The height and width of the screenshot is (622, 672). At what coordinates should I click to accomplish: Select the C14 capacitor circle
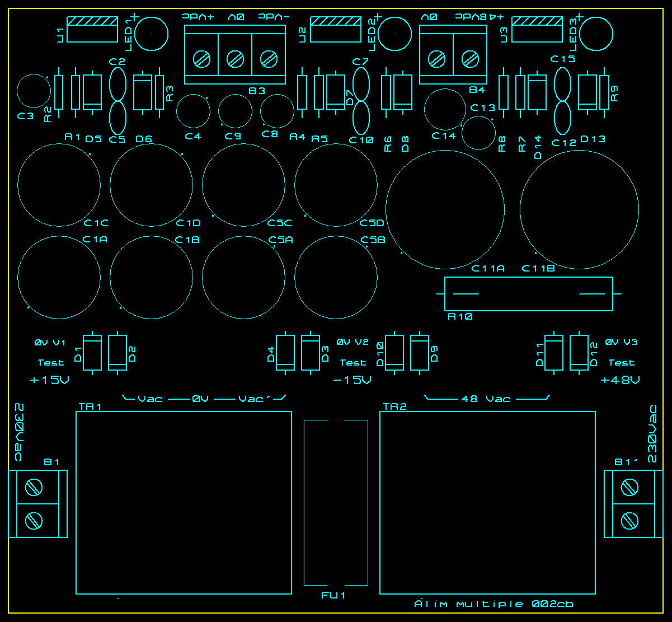click(x=445, y=109)
